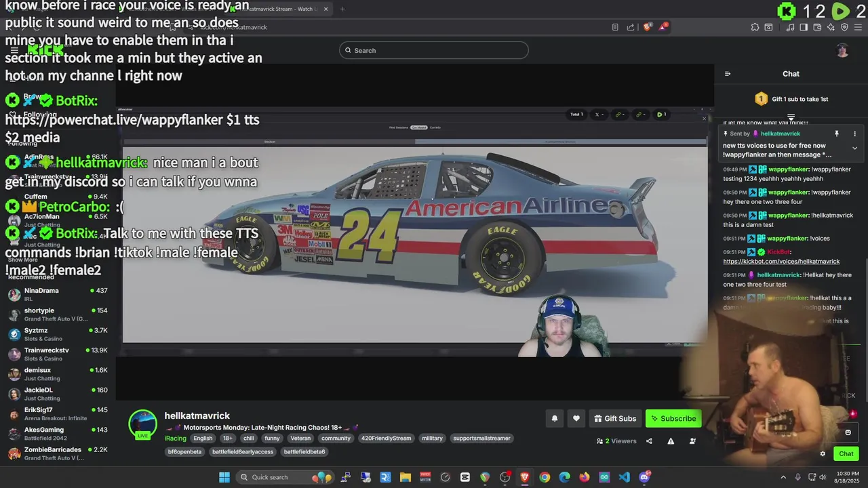Select the 420FriendlyStream tag
868x488 pixels.
click(386, 439)
